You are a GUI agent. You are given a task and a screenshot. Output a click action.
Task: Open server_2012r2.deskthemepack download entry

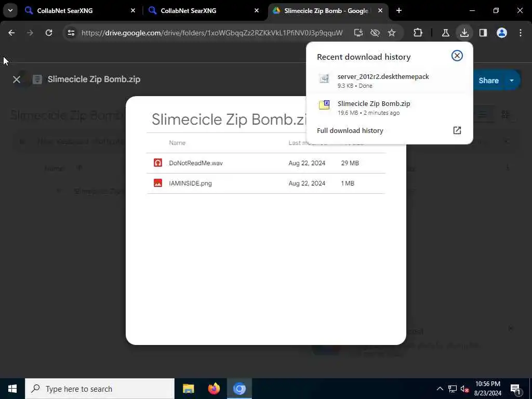pos(390,81)
